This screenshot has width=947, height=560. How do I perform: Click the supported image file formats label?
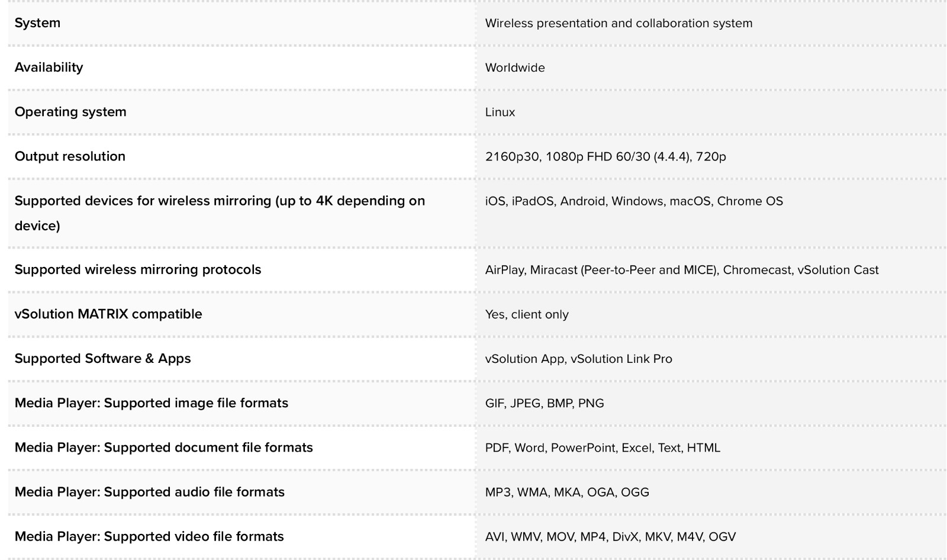pyautogui.click(x=152, y=403)
